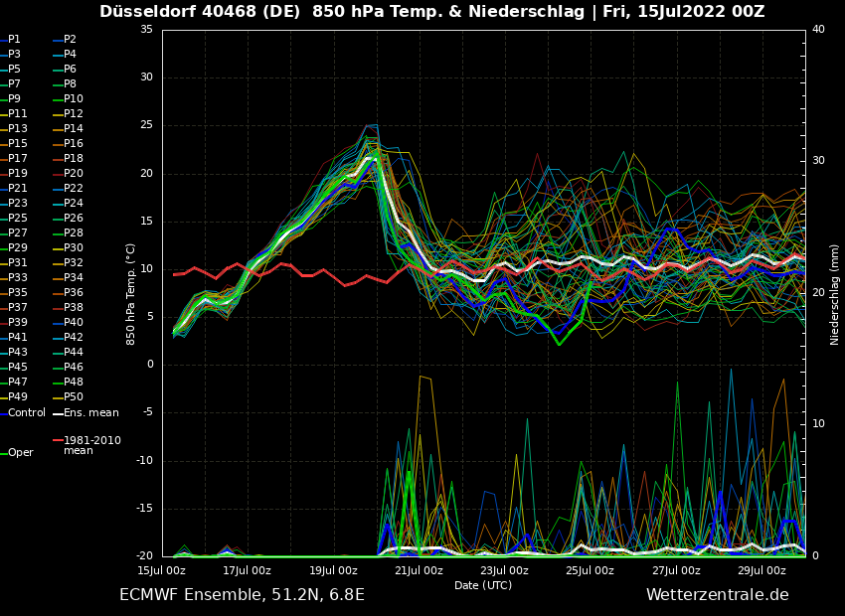Select the P10 legend entry
This screenshot has width=845, height=616.
coord(74,99)
